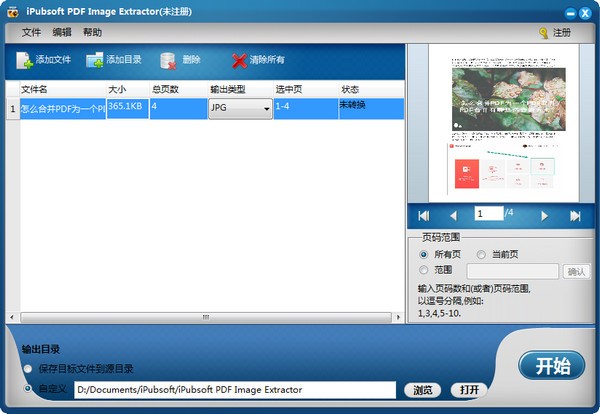This screenshot has height=414, width=600.
Task: Click the 1-4 selected pages cell
Action: pyautogui.click(x=306, y=109)
